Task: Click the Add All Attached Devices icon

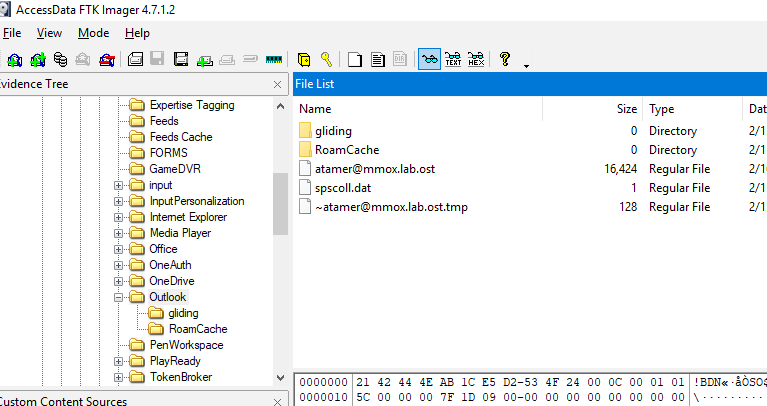Action: [x=38, y=60]
